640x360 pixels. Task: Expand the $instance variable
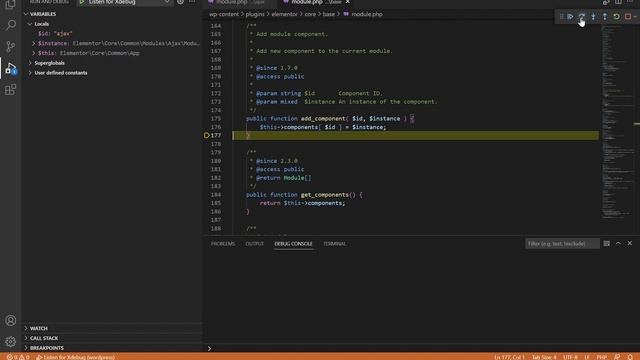pyautogui.click(x=33, y=43)
